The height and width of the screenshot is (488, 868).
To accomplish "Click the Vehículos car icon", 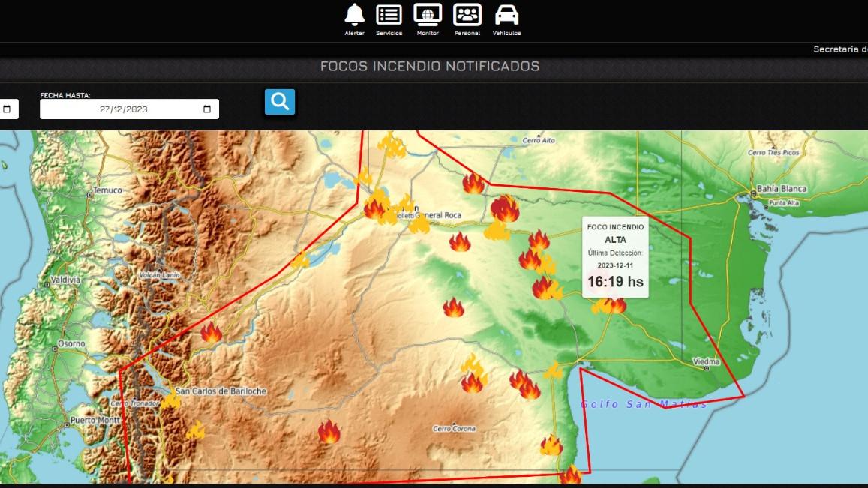I will [506, 14].
